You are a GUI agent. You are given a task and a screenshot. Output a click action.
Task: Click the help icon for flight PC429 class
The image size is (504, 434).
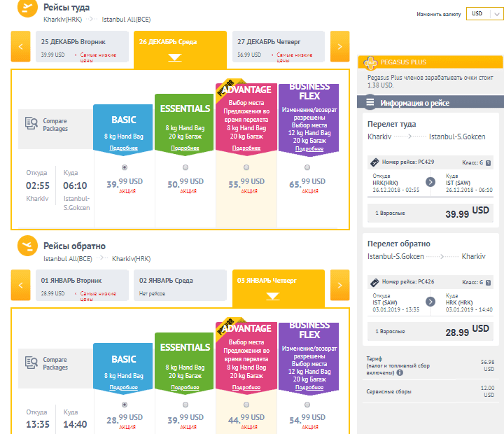pyautogui.click(x=489, y=163)
